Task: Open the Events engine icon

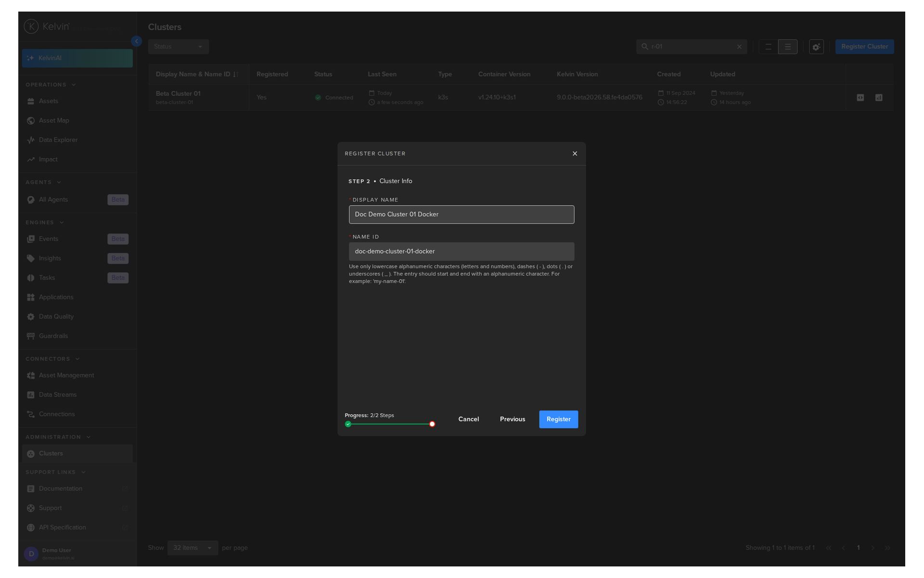Action: click(x=31, y=239)
